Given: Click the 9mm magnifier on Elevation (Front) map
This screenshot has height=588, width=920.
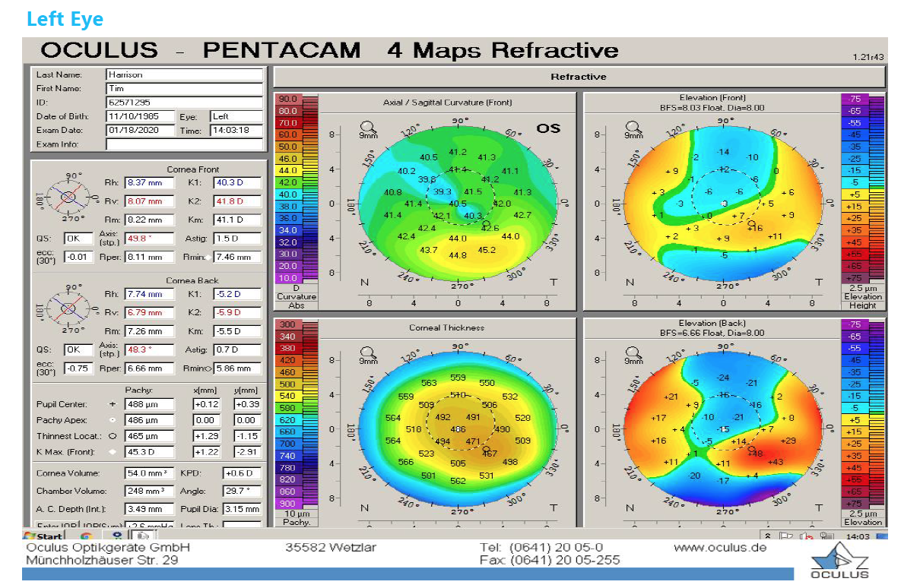Looking at the screenshot, I should [633, 128].
